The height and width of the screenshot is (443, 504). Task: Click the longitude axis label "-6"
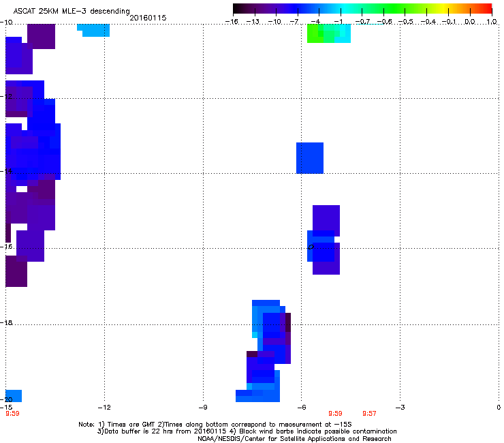301,408
